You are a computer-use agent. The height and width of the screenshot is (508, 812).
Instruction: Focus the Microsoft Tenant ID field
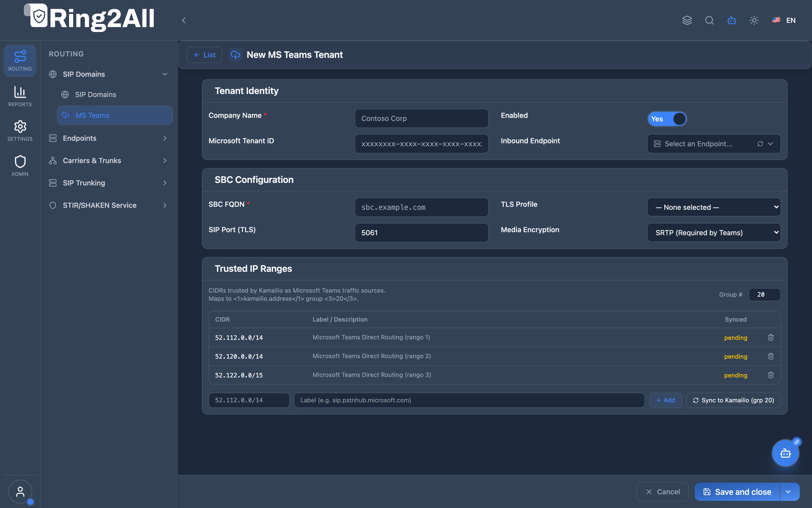pos(421,144)
